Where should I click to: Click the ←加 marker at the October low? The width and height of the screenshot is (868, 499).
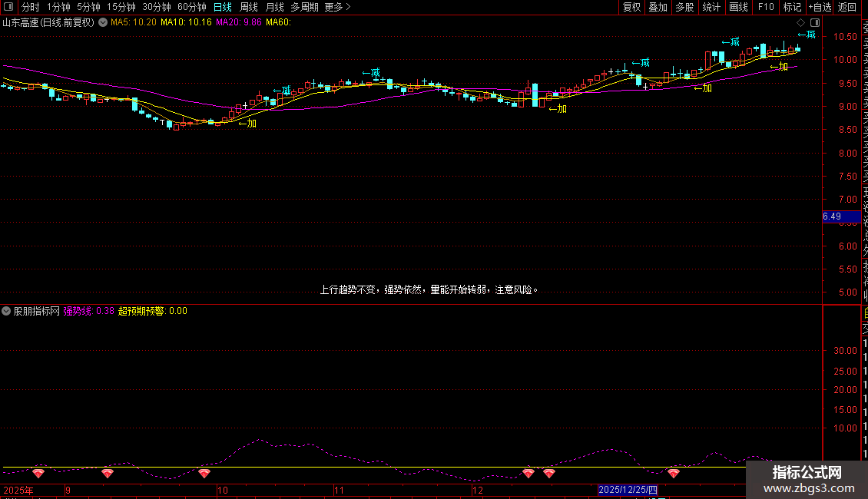(247, 123)
